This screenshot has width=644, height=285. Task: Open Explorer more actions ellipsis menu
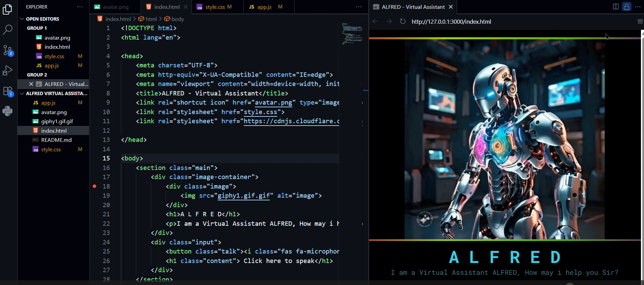80,7
